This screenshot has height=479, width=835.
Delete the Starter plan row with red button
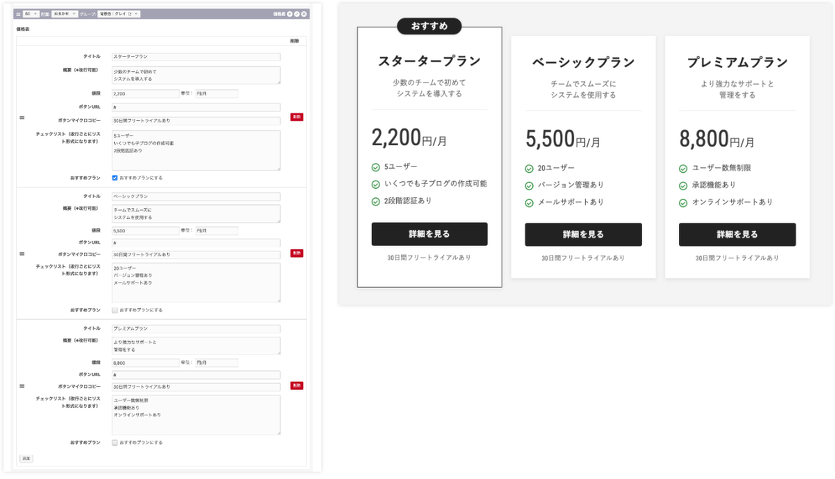pos(296,117)
